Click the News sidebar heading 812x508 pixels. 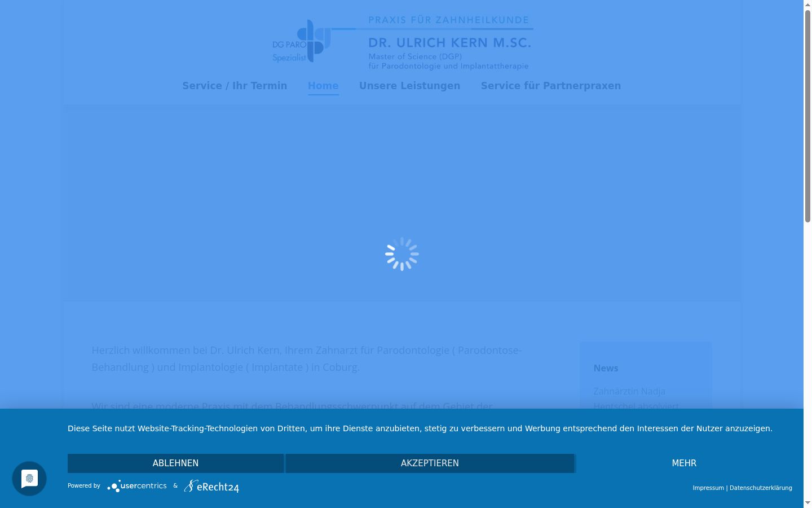[606, 368]
